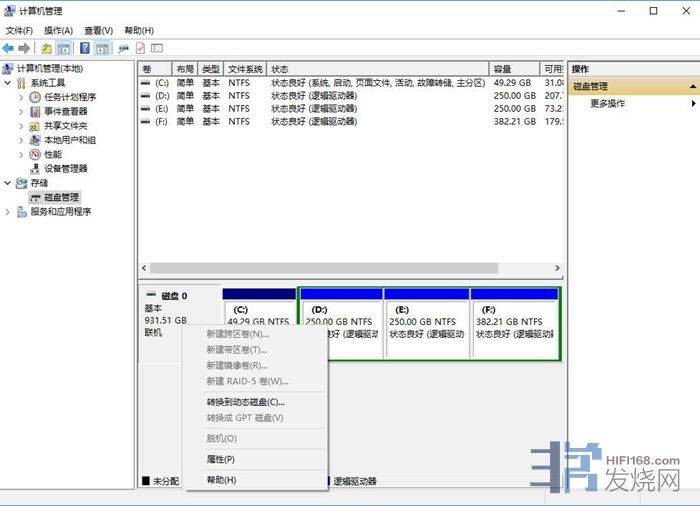The image size is (700, 506).
Task: Open 设备管理器 from the left tree
Action: 65,169
